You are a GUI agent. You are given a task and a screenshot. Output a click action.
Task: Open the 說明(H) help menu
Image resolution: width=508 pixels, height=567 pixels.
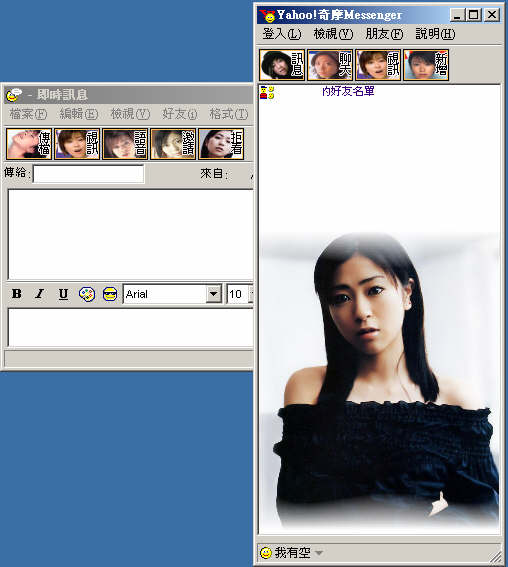click(435, 34)
